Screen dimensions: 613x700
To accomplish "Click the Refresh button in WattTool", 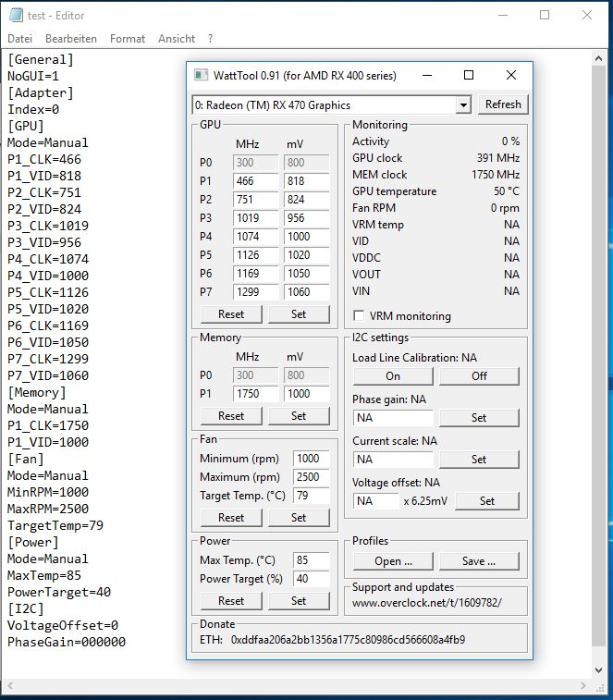I will click(x=503, y=104).
